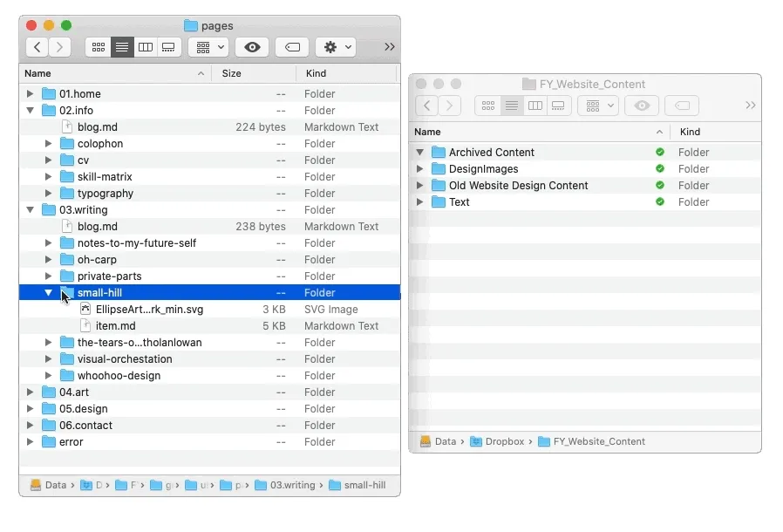This screenshot has height=532, width=783.
Task: Switch pages window to column view
Action: [146, 47]
